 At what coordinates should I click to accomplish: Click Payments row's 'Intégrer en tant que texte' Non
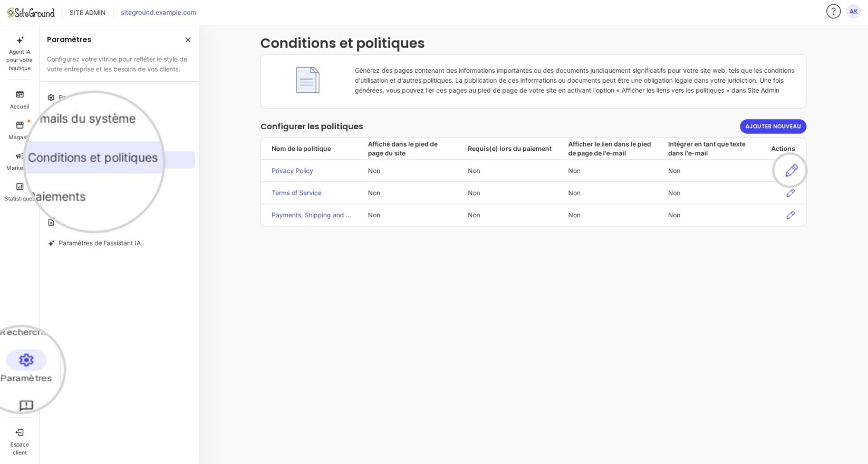coord(674,215)
